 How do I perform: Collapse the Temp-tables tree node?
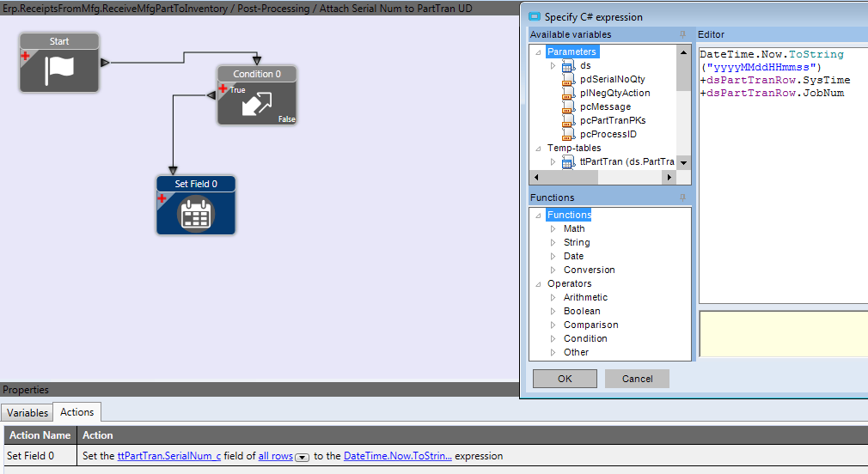pos(538,149)
